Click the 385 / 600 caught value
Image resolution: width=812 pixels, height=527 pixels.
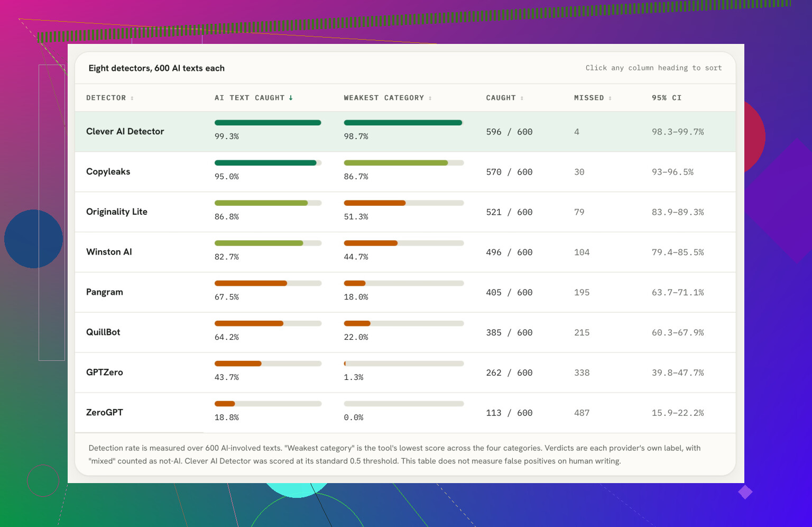pyautogui.click(x=509, y=333)
